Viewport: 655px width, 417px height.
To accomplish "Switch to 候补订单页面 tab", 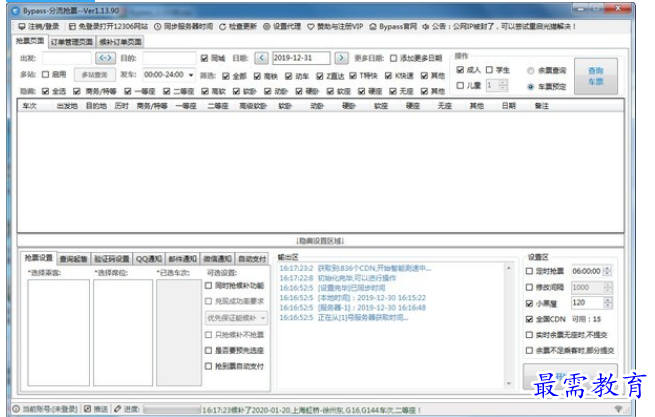I will (120, 42).
